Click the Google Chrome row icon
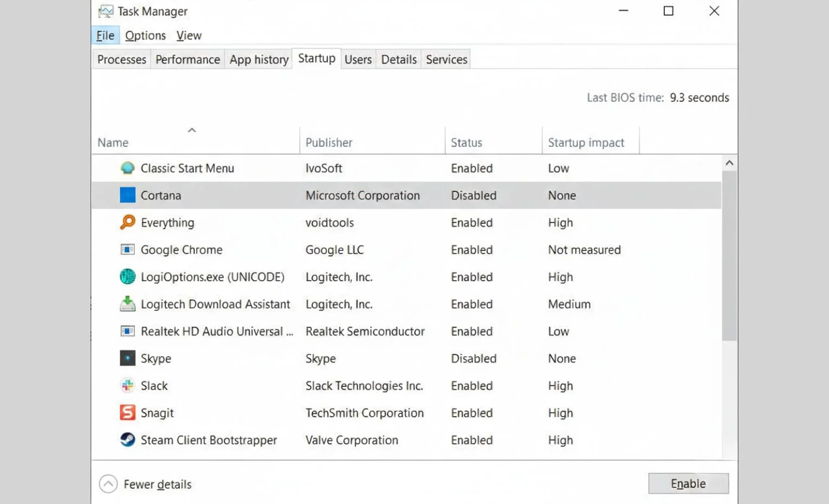Viewport: 829px width, 504px height. 127,249
